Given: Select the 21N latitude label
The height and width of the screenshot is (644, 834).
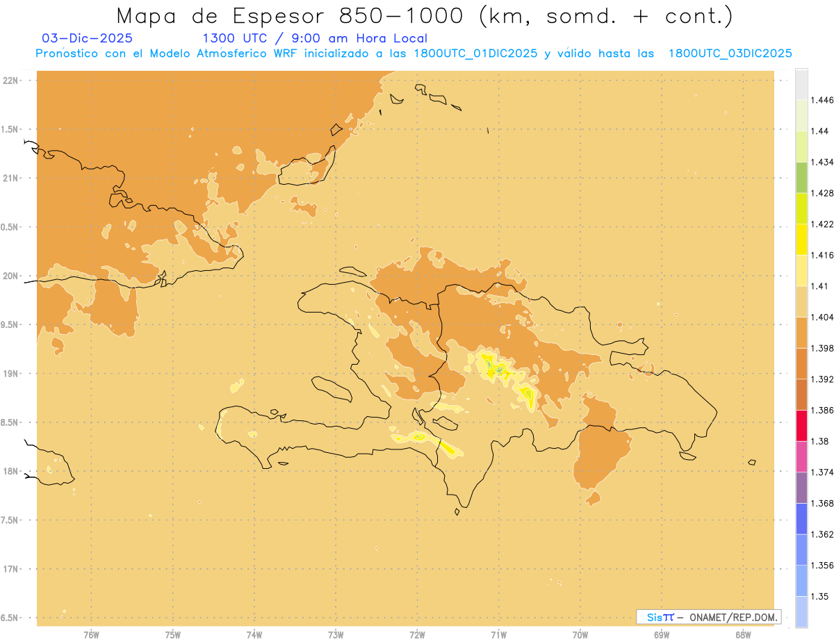Looking at the screenshot, I should point(11,178).
